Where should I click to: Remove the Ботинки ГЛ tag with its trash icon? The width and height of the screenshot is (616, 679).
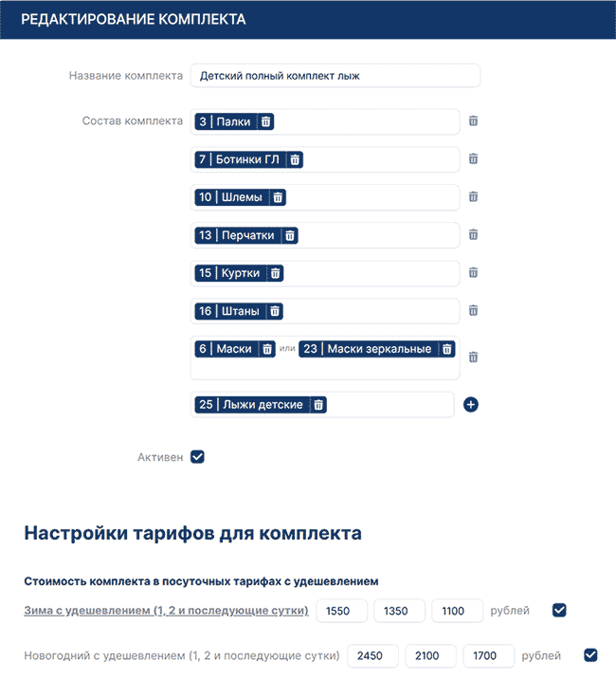pos(295,159)
